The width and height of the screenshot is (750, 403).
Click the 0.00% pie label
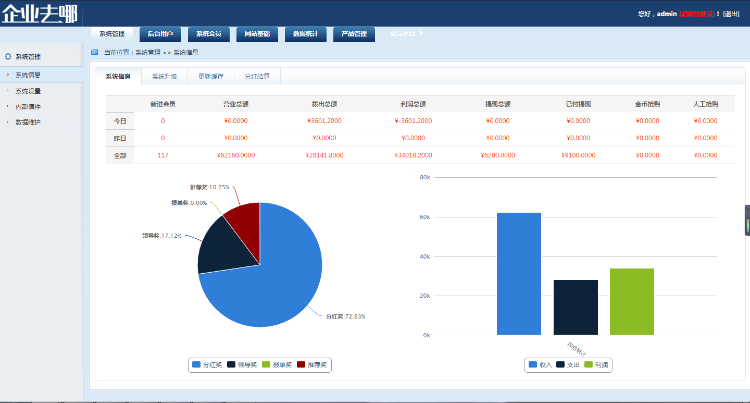click(189, 203)
